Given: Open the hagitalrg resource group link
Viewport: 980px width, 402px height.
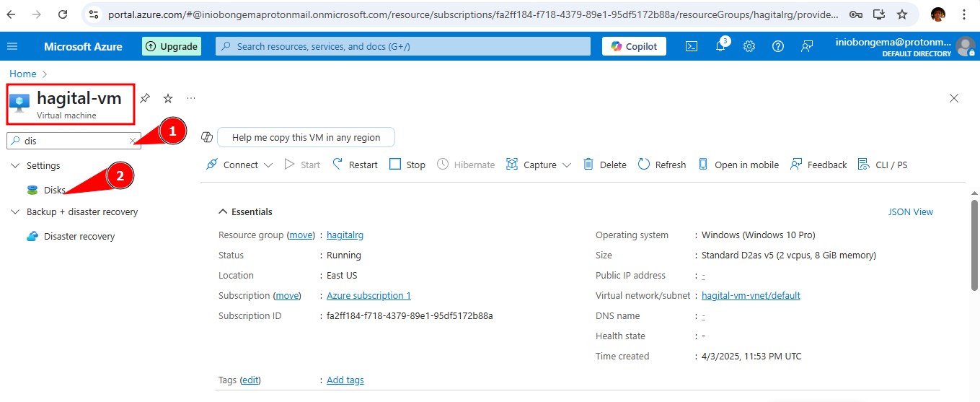Looking at the screenshot, I should click(x=345, y=235).
